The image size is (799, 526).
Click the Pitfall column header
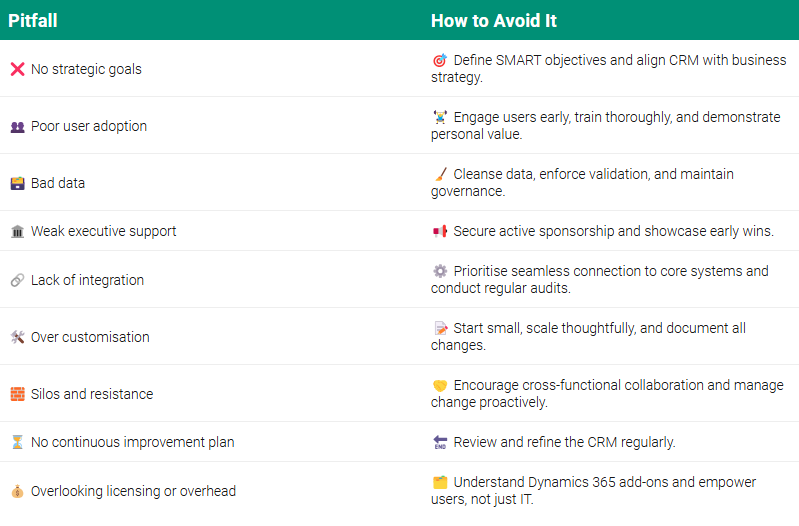coord(32,20)
